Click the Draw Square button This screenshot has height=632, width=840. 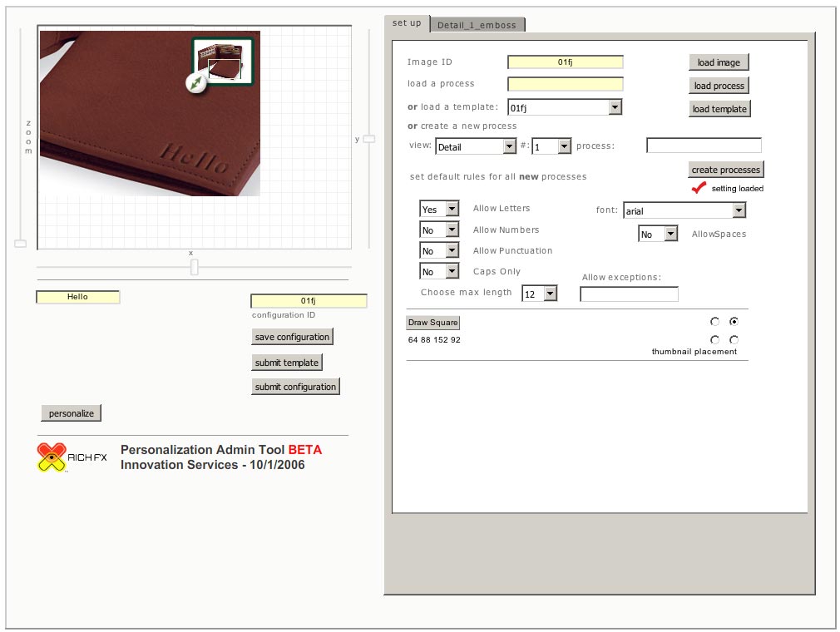coord(432,323)
